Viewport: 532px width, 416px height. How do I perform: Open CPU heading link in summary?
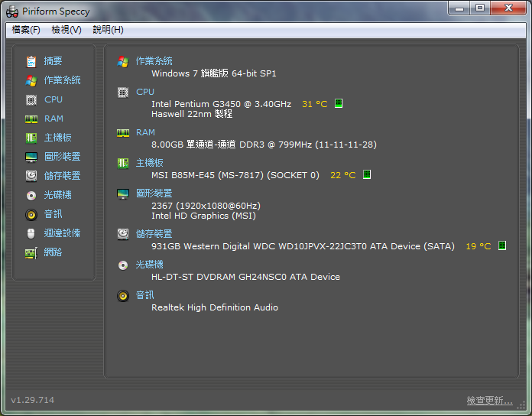[x=145, y=92]
